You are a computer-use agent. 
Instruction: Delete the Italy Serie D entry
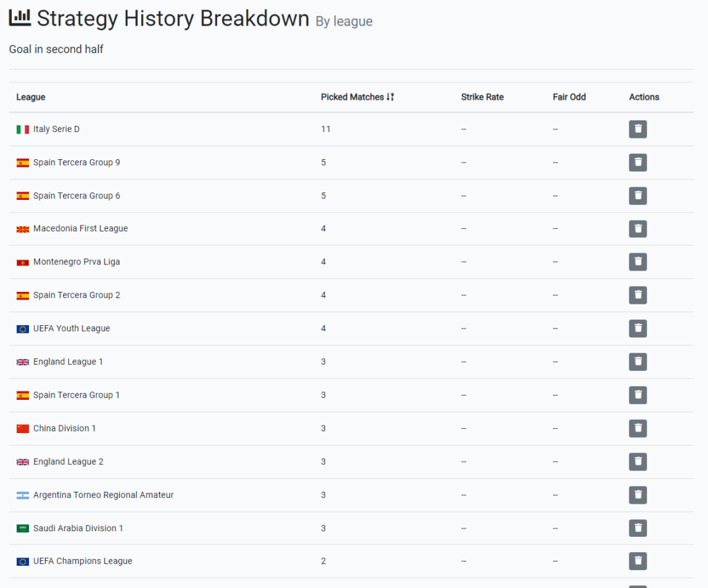(637, 129)
